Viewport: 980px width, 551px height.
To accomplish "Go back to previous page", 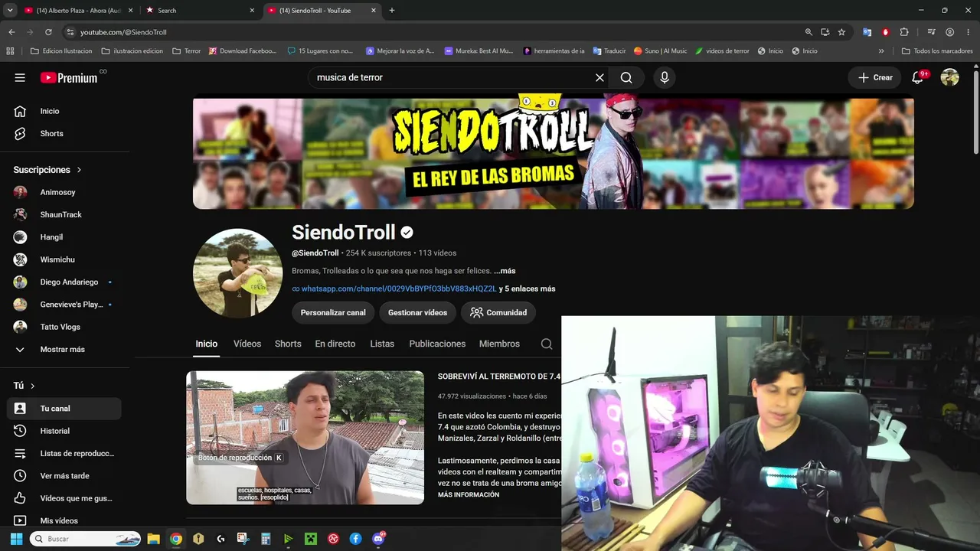I will click(x=11, y=32).
